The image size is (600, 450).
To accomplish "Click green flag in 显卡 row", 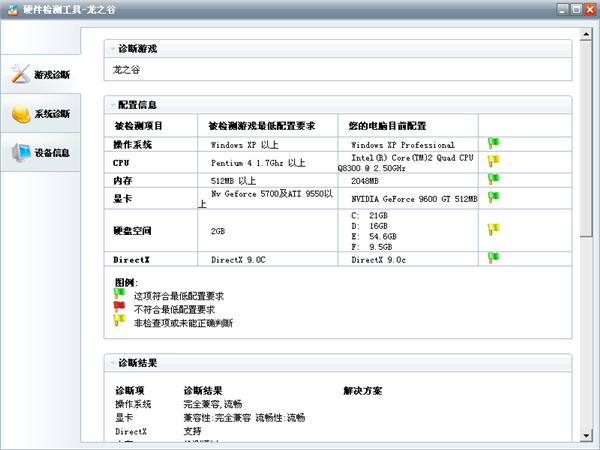I will click(x=493, y=197).
